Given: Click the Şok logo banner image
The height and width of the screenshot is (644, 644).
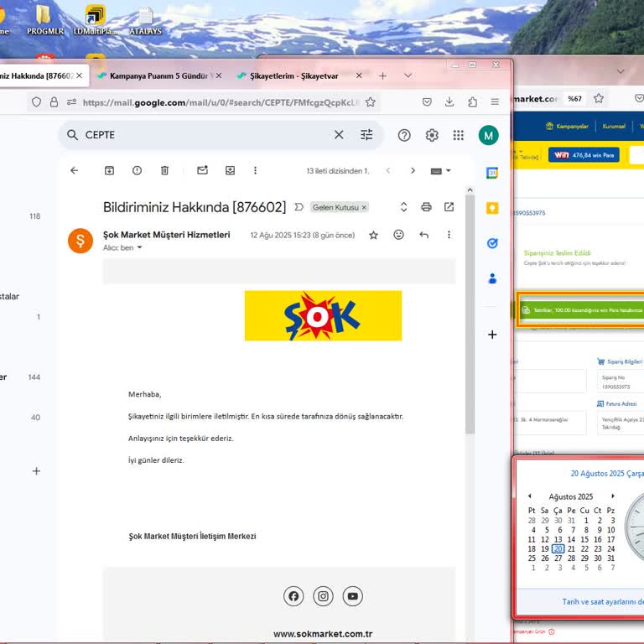Looking at the screenshot, I should pyautogui.click(x=323, y=315).
